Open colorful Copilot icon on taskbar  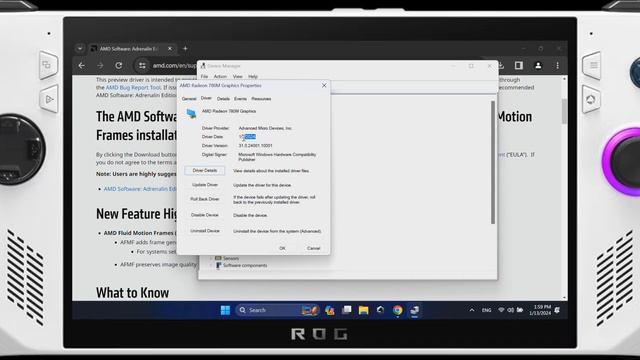(x=330, y=310)
